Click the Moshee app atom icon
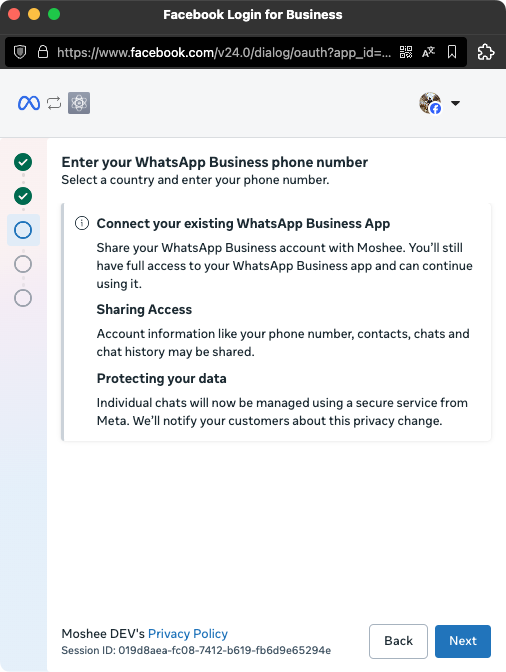The height and width of the screenshot is (672, 506). (x=79, y=103)
